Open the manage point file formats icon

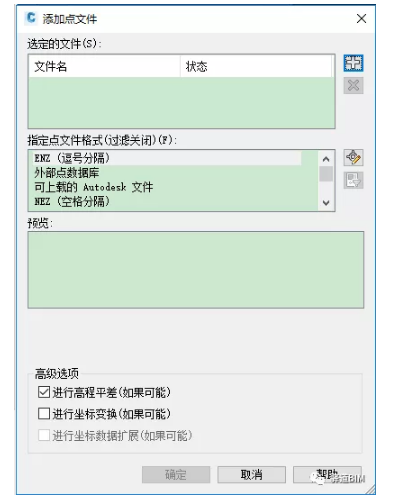(353, 158)
